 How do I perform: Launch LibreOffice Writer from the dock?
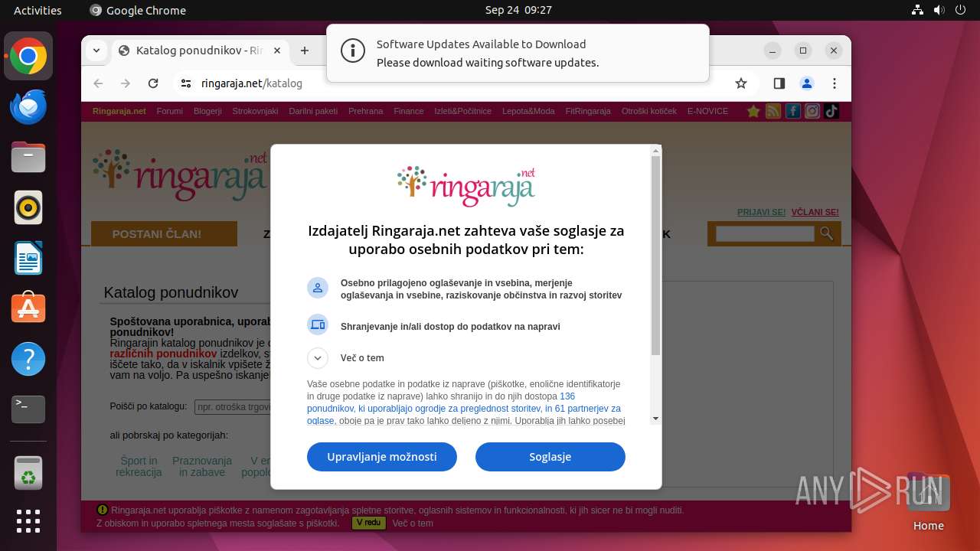(28, 258)
